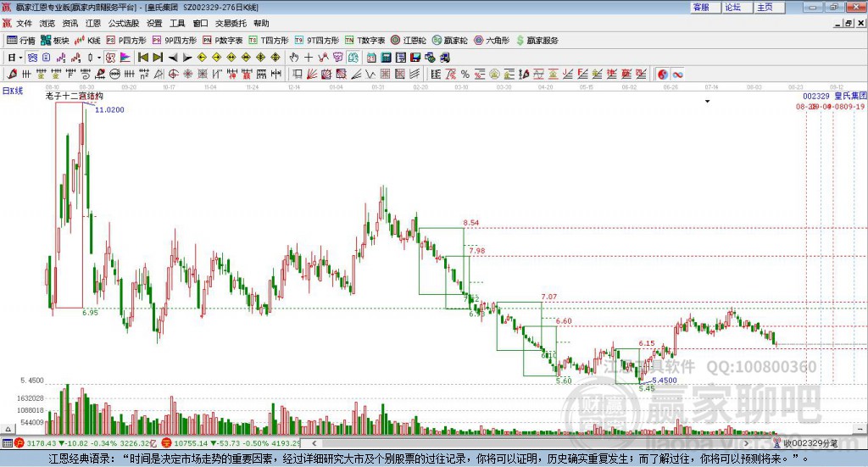Open the 公式选股 menu
The width and height of the screenshot is (868, 467).
coord(124,23)
